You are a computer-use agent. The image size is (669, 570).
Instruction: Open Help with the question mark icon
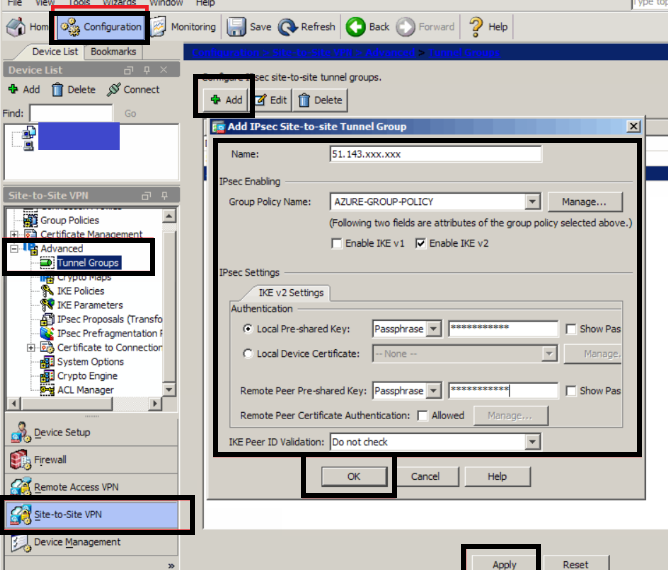pyautogui.click(x=476, y=27)
